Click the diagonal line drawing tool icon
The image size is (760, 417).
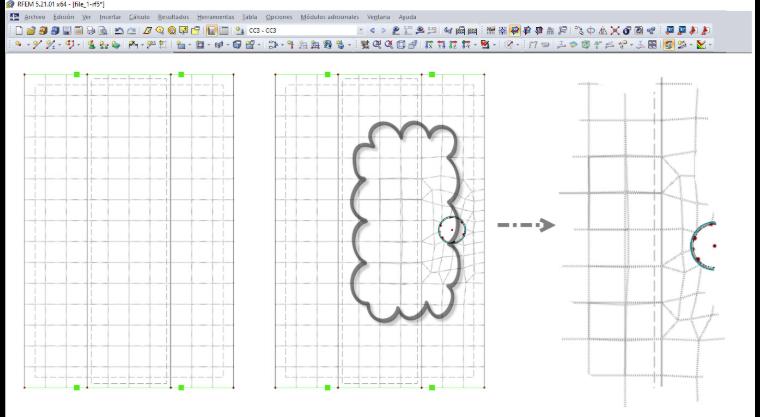37,45
